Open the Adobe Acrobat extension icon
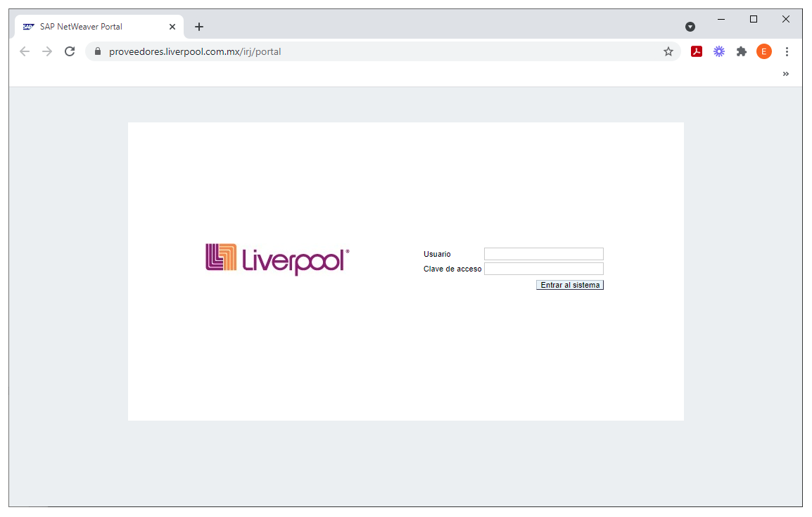The width and height of the screenshot is (812, 517). point(697,51)
